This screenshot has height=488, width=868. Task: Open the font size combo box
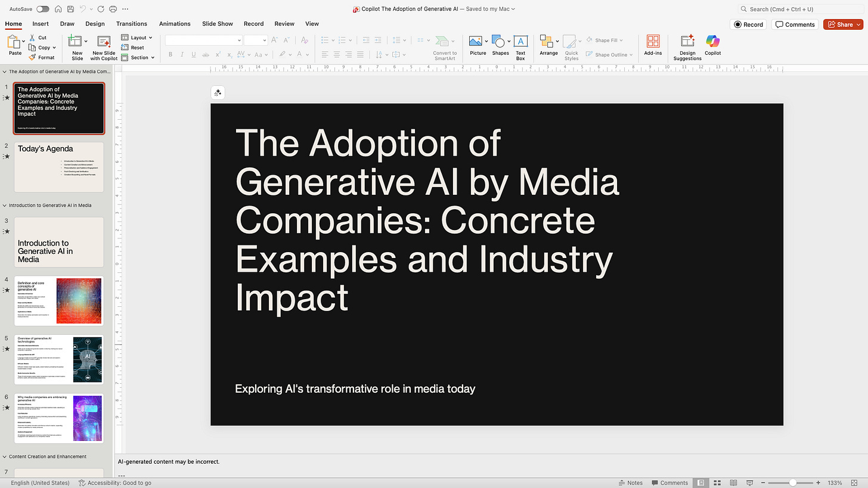coord(256,40)
